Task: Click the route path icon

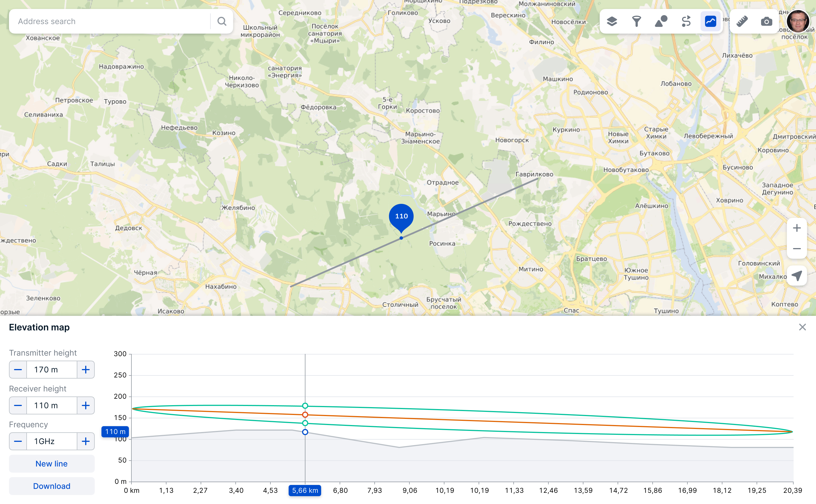Action: pyautogui.click(x=686, y=22)
